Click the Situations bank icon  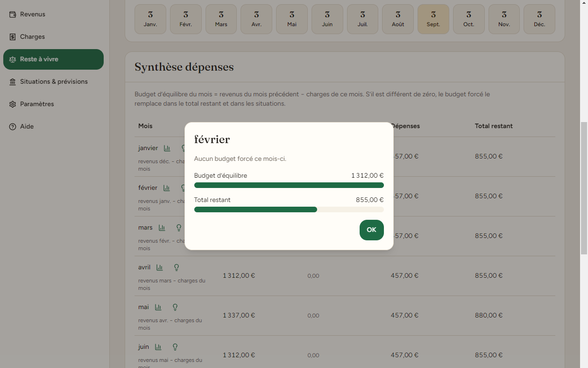pyautogui.click(x=13, y=82)
